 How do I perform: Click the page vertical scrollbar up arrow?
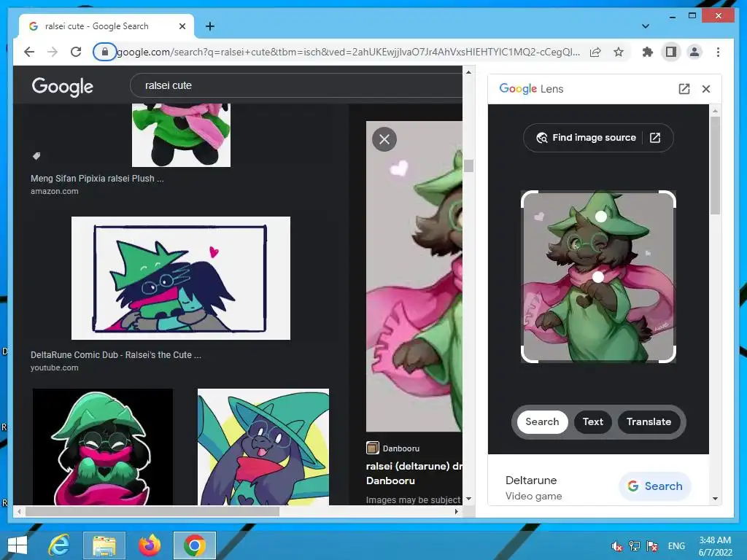(x=469, y=72)
